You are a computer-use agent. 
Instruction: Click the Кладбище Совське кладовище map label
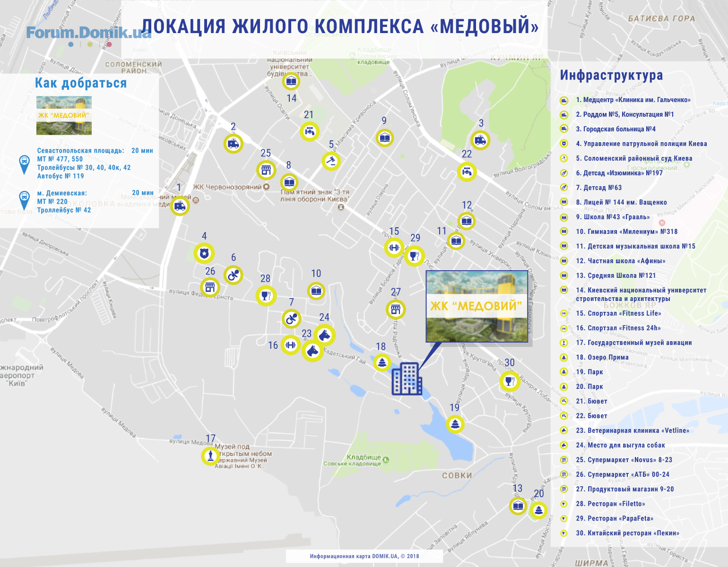[352, 460]
